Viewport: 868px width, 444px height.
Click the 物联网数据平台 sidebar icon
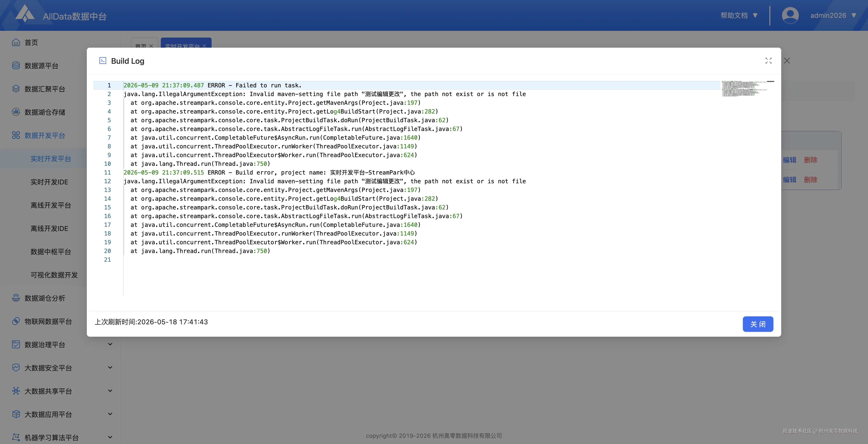[x=16, y=321]
